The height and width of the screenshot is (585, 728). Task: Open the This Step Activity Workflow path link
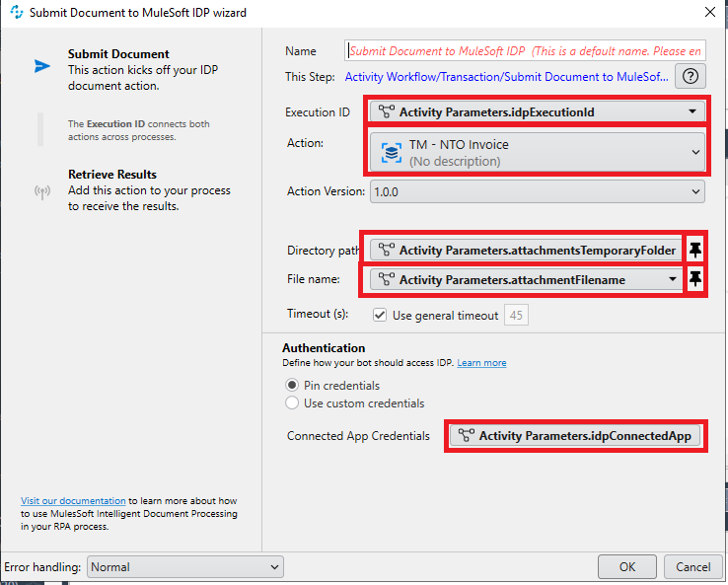pyautogui.click(x=506, y=77)
